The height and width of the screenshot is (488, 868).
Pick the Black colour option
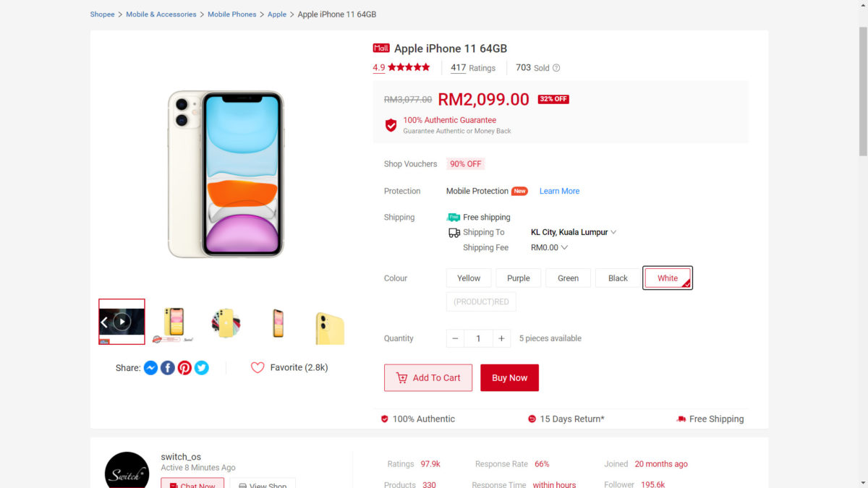[618, 278]
